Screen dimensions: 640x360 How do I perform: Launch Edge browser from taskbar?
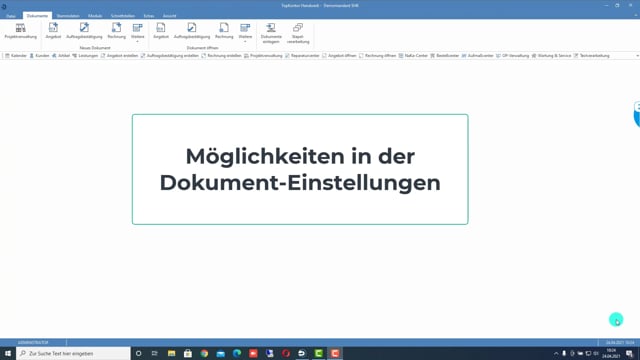pos(237,353)
